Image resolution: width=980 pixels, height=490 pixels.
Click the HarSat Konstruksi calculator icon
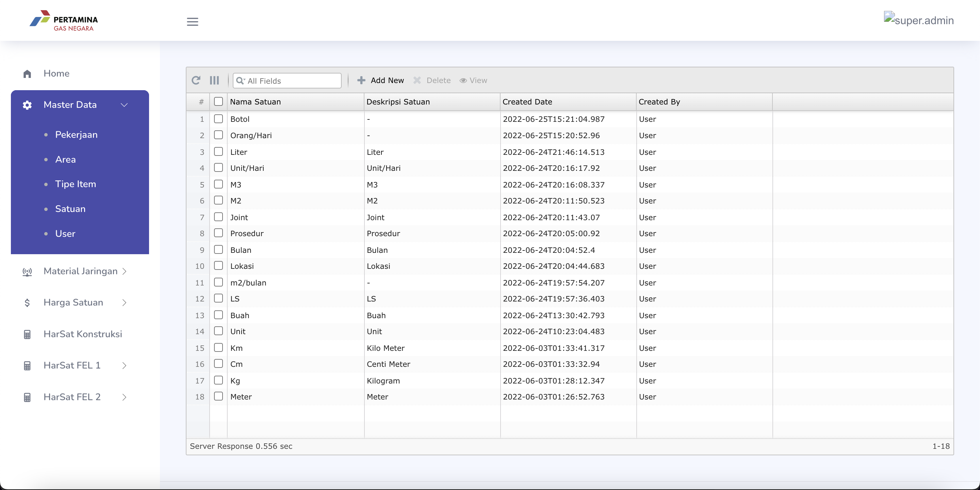click(x=27, y=334)
